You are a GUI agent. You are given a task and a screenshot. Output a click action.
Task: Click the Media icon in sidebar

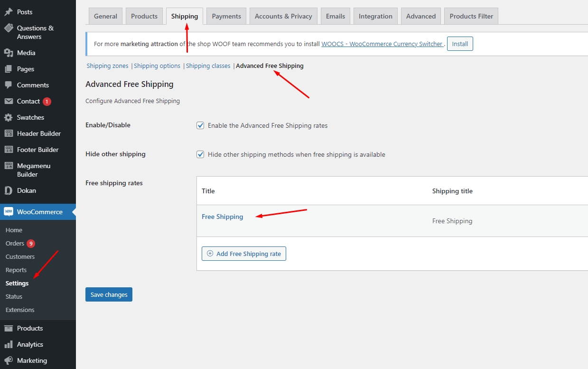click(9, 53)
